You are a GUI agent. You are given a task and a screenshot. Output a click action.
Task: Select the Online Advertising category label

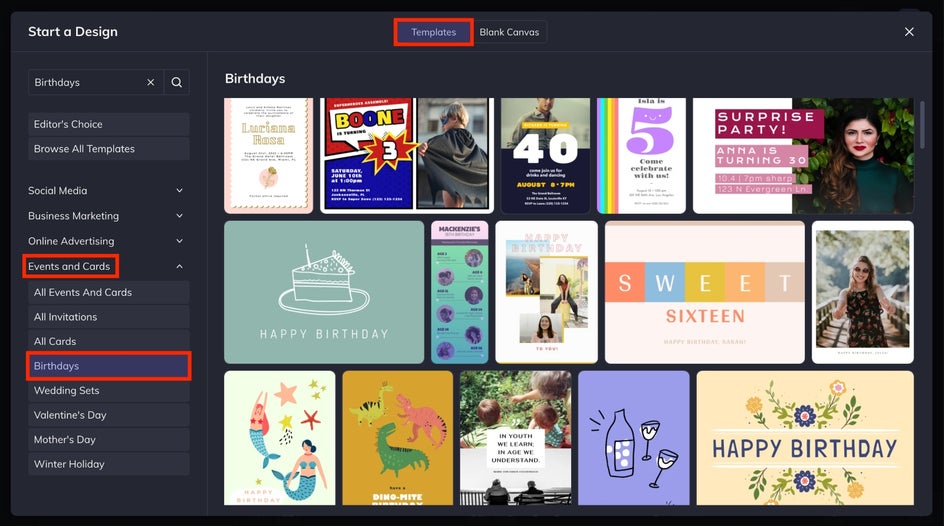point(71,241)
